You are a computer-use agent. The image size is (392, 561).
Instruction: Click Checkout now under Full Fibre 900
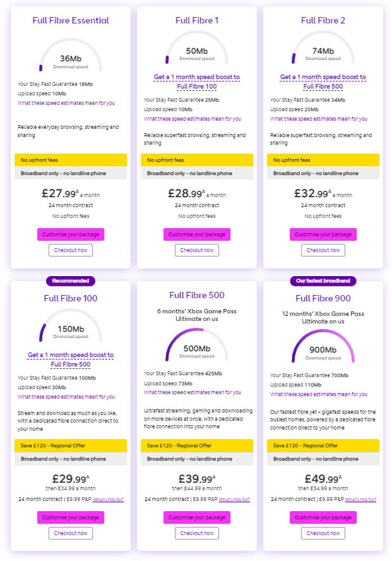click(x=323, y=533)
